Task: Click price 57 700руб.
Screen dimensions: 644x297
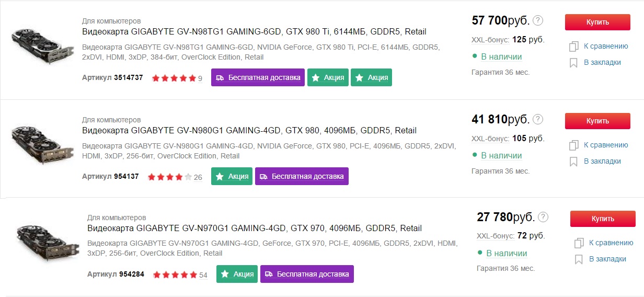Action: click(500, 21)
